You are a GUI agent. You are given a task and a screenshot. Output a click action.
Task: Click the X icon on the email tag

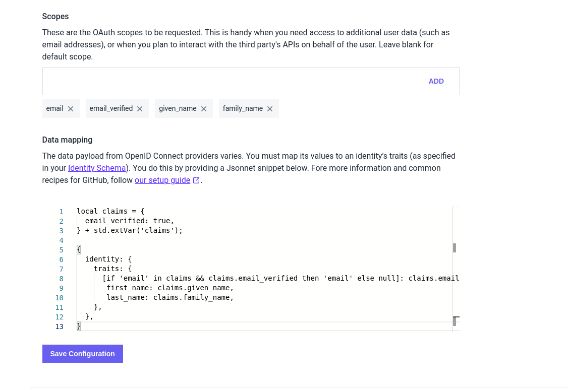tap(71, 108)
